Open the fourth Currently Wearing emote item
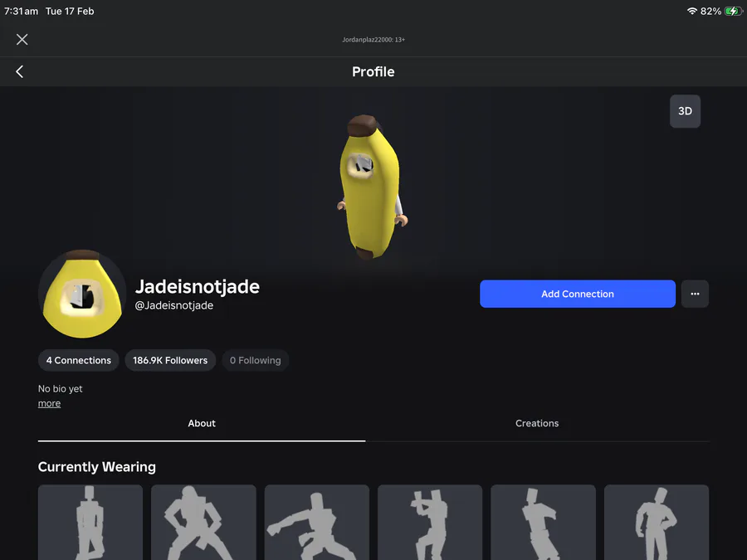The image size is (747, 560). 430,523
